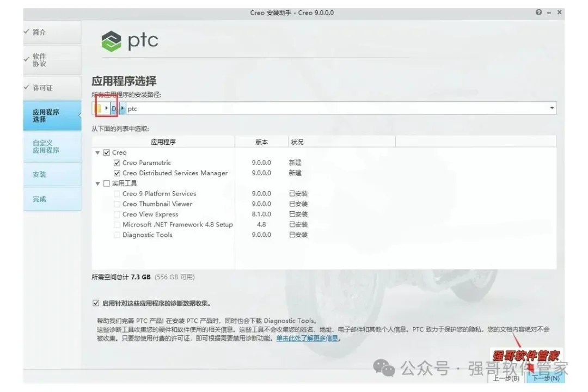Uncheck Creo Distributed Services Manager

click(x=117, y=173)
